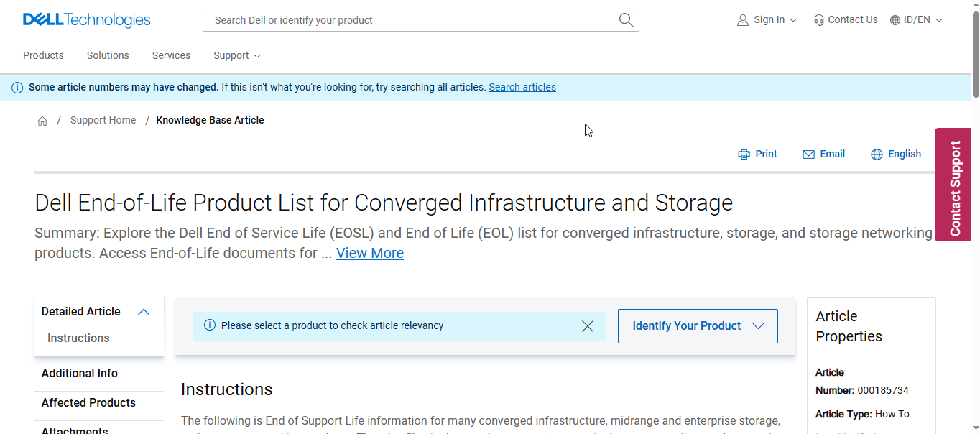
Task: Click in the Search Dell input field
Action: (x=410, y=20)
